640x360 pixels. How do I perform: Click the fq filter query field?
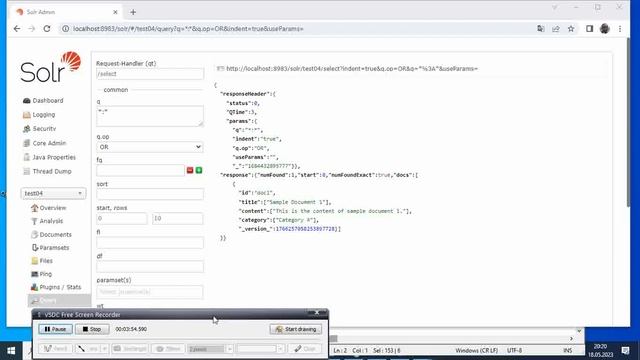pos(140,170)
